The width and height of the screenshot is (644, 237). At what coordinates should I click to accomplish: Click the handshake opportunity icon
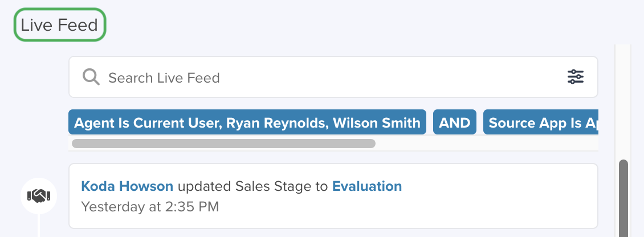point(39,196)
